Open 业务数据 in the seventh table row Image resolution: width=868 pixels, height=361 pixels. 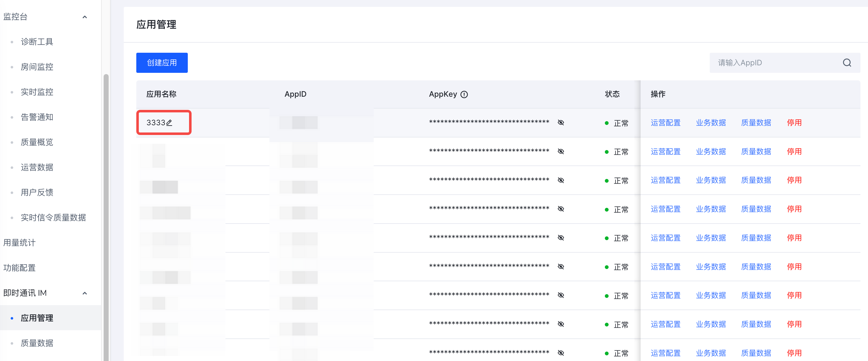coord(711,295)
